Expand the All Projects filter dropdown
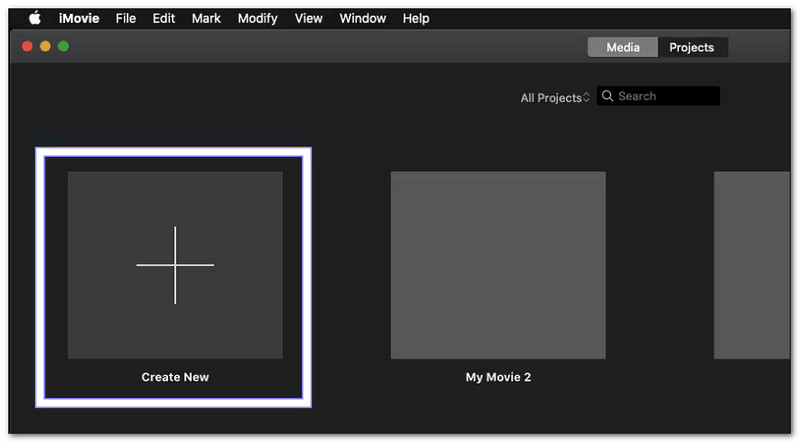Screen dimensions: 800x443 [x=555, y=98]
